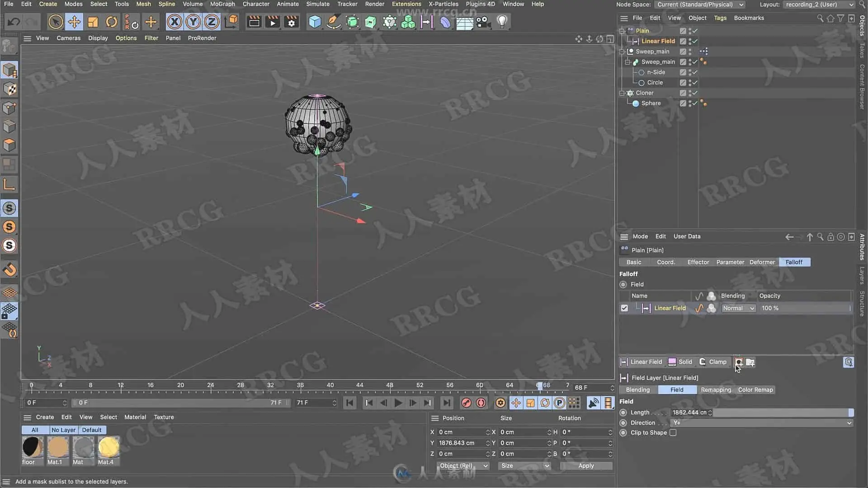The image size is (868, 488).
Task: Toggle X axis lock
Action: tap(175, 22)
